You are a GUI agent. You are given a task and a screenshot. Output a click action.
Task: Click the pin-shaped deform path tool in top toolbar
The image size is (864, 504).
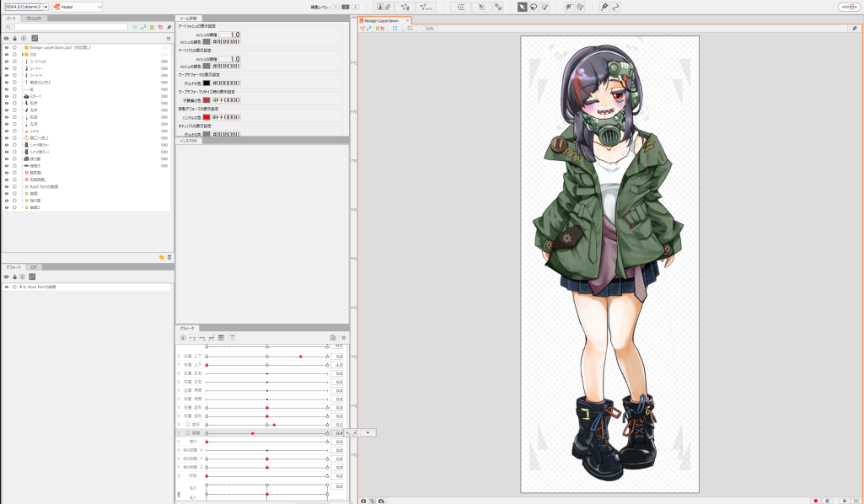tap(604, 7)
